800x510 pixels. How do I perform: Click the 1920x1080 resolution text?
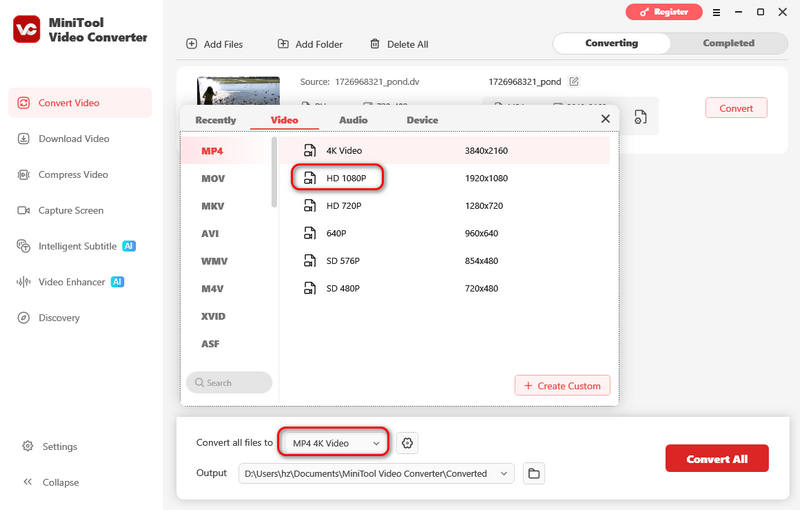486,178
